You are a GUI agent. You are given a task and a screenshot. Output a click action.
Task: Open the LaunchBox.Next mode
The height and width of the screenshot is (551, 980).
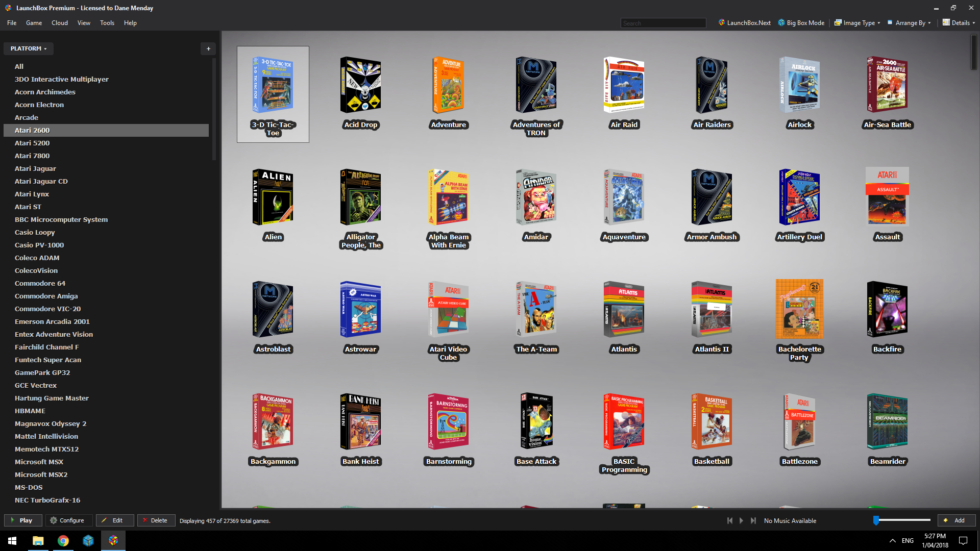pyautogui.click(x=744, y=23)
